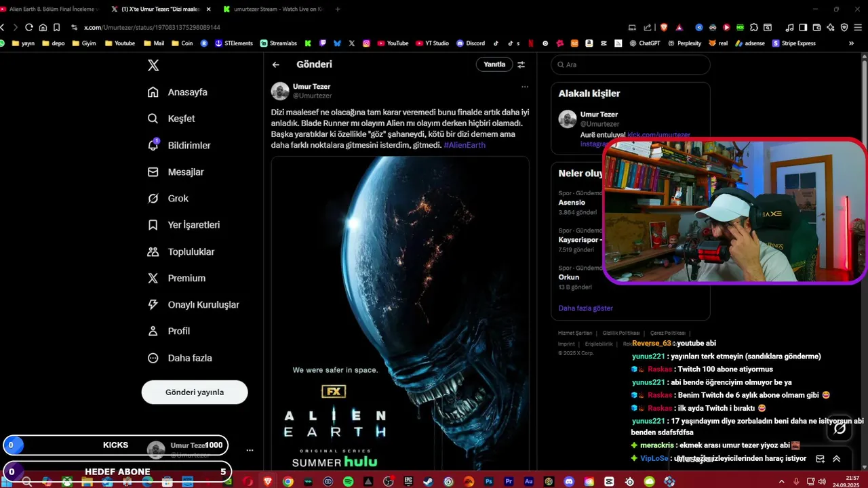
Task: Expand the Daha fazla menu
Action: click(180, 358)
